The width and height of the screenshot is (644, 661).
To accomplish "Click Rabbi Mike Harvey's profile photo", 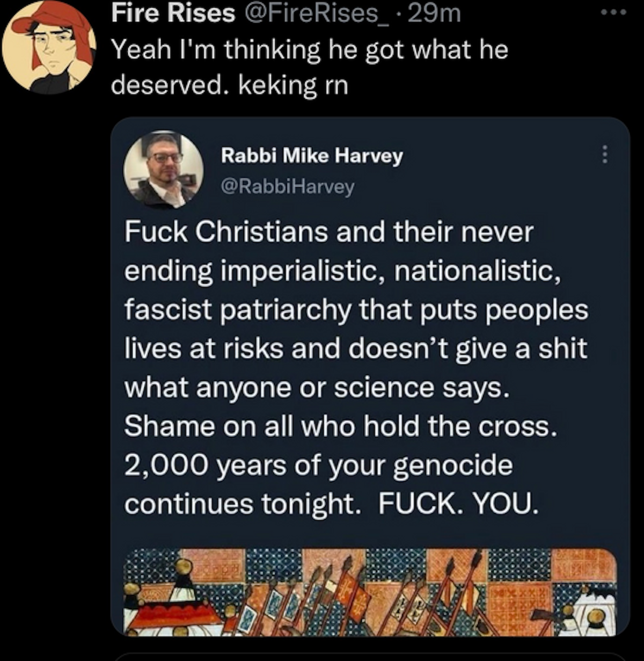I will pos(164,169).
